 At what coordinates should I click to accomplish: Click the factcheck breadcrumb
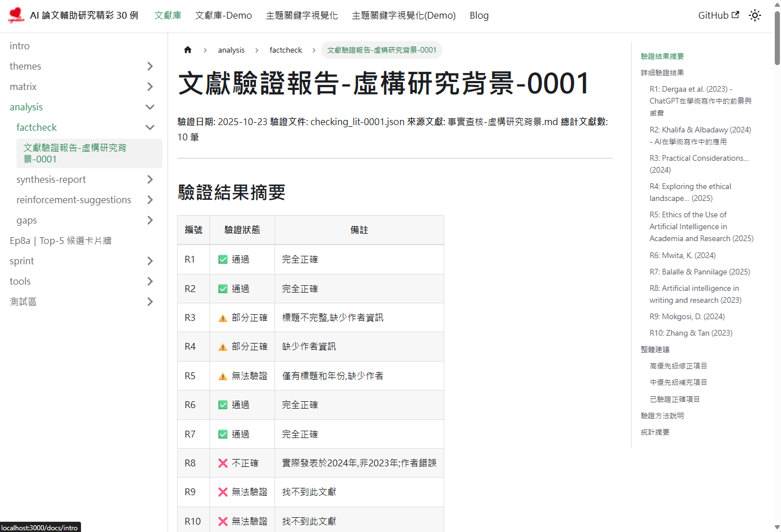[286, 50]
